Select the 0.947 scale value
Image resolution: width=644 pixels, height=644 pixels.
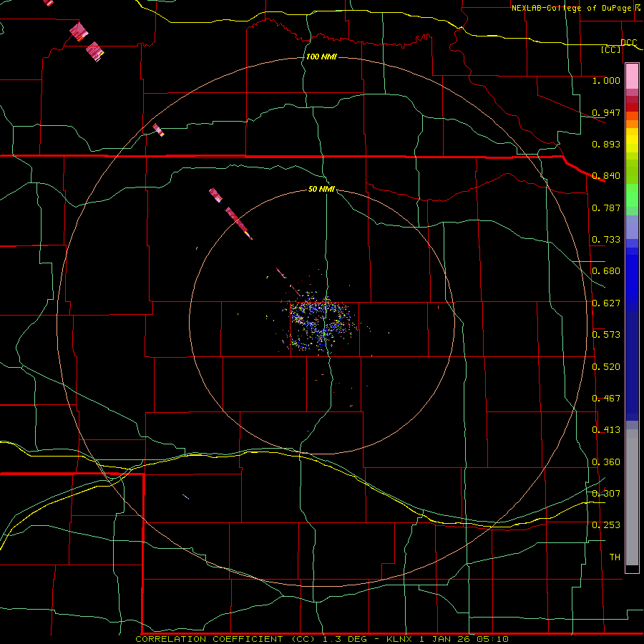[x=606, y=112]
